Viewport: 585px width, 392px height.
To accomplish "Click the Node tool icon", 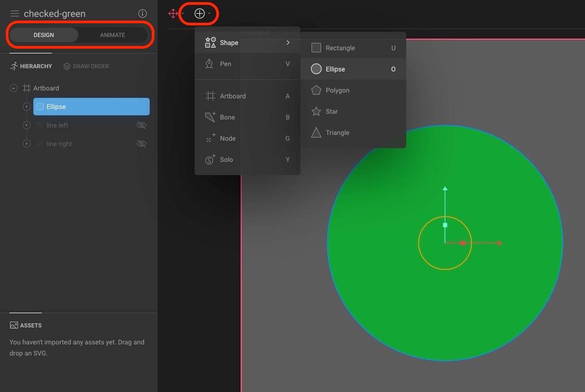I will pos(211,138).
